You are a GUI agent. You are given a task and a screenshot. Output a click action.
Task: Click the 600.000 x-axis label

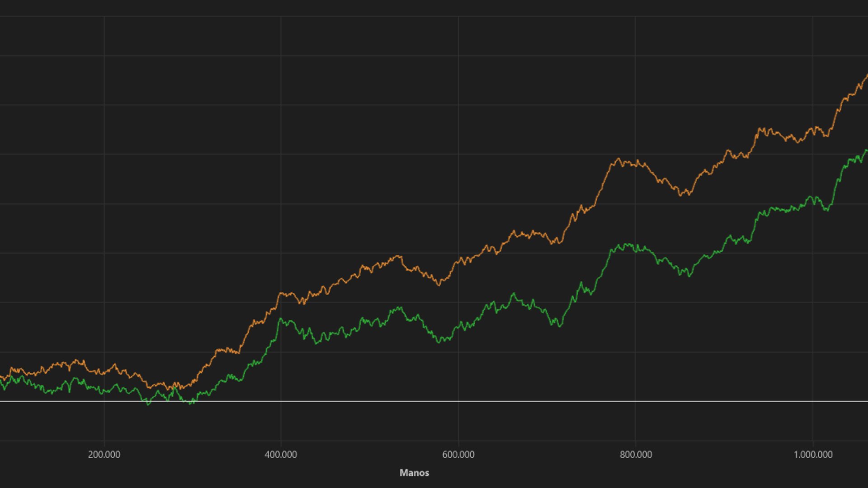tap(458, 455)
